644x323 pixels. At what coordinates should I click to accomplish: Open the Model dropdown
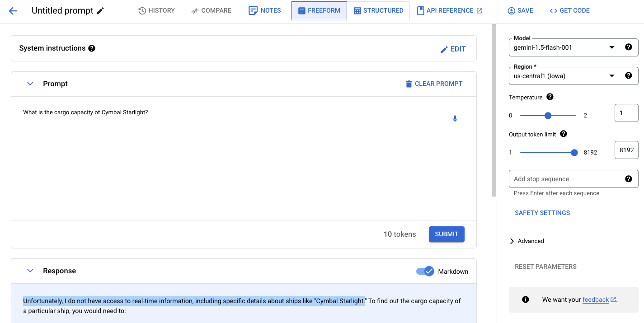point(573,47)
